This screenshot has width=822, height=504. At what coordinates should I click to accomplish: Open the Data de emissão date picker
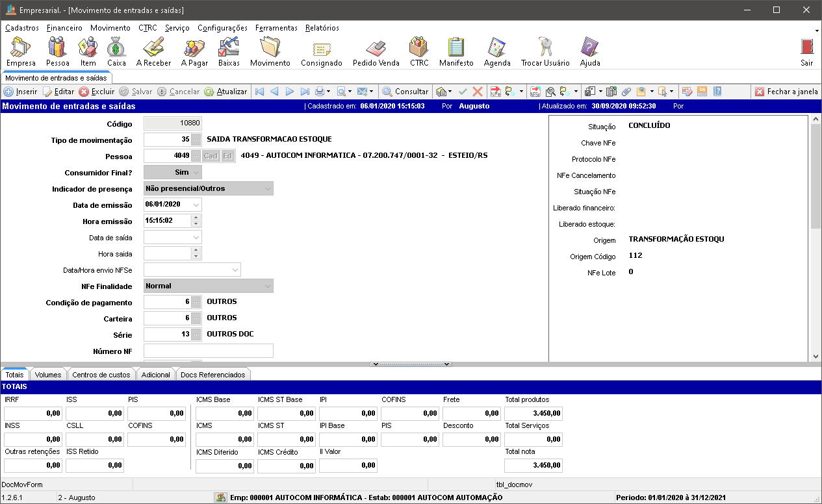[196, 205]
